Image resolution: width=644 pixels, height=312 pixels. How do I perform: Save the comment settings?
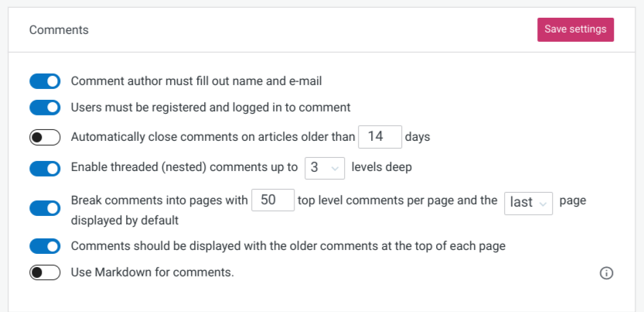pyautogui.click(x=575, y=29)
